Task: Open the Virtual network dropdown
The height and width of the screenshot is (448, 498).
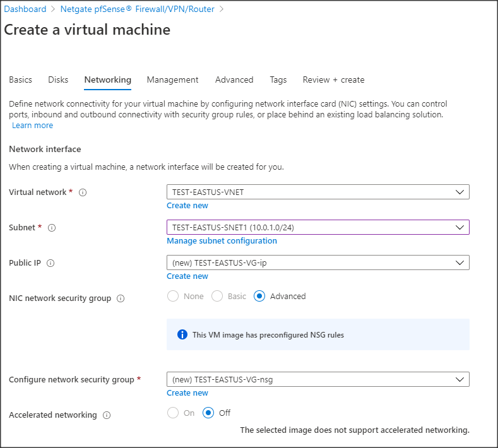Action: tap(317, 192)
